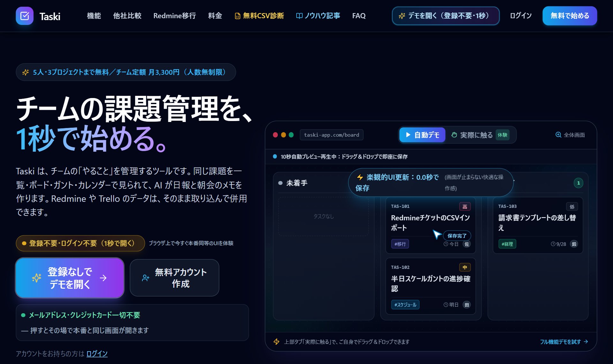The width and height of the screenshot is (613, 364).
Task: Click the 無料で始める button
Action: [570, 16]
